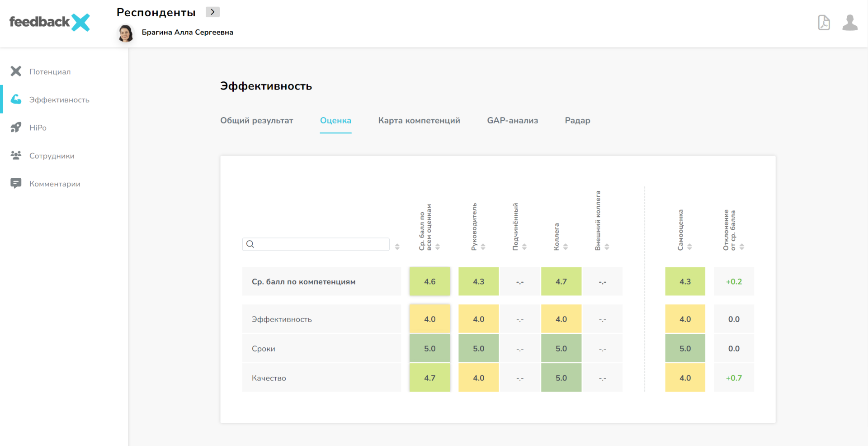
Task: Open the user profile icon
Action: click(x=849, y=22)
